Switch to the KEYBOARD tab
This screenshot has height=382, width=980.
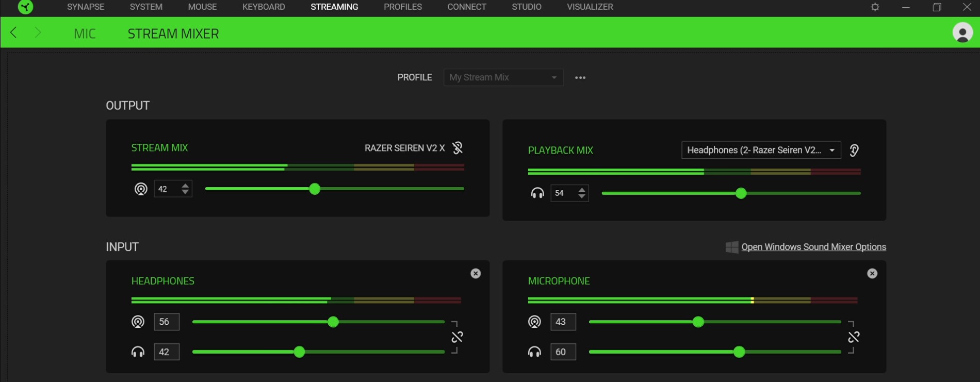coord(264,7)
